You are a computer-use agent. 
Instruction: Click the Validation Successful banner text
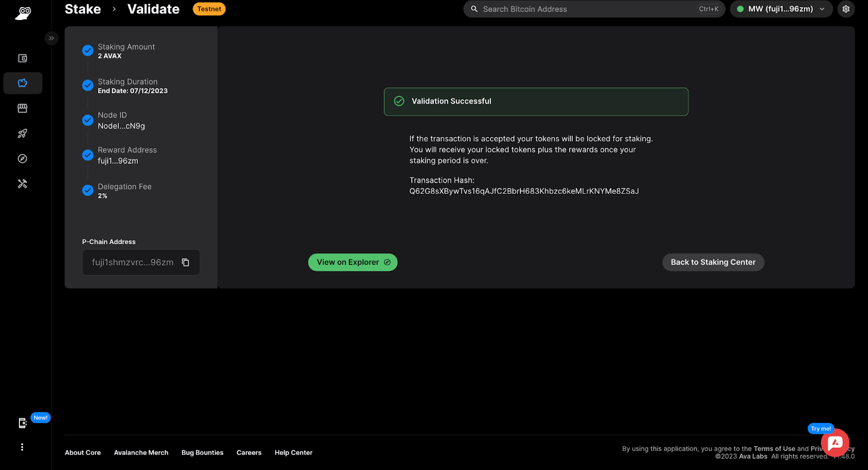pyautogui.click(x=451, y=101)
